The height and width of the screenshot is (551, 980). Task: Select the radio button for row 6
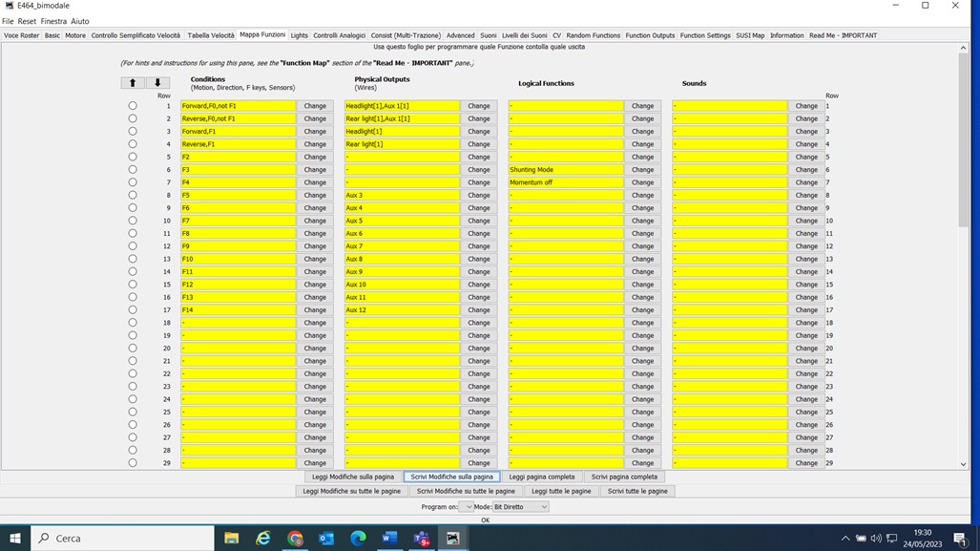click(x=133, y=170)
